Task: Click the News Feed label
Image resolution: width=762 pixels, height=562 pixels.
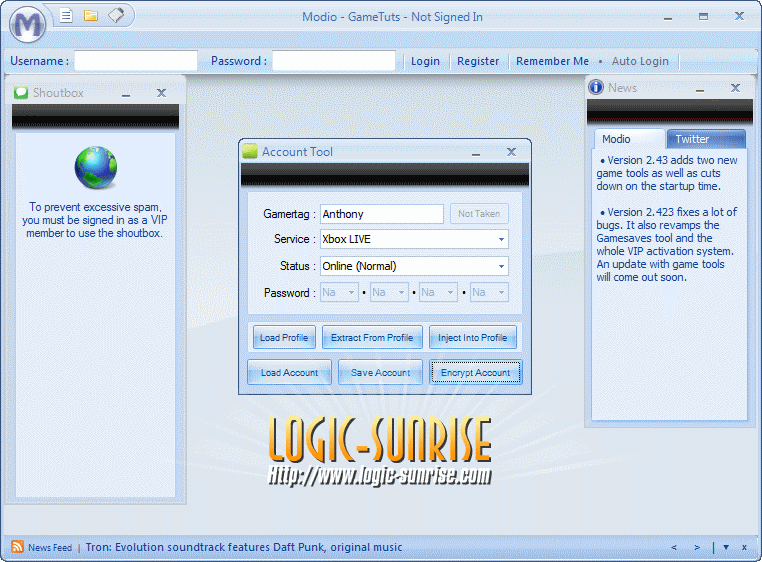Action: click(x=50, y=547)
